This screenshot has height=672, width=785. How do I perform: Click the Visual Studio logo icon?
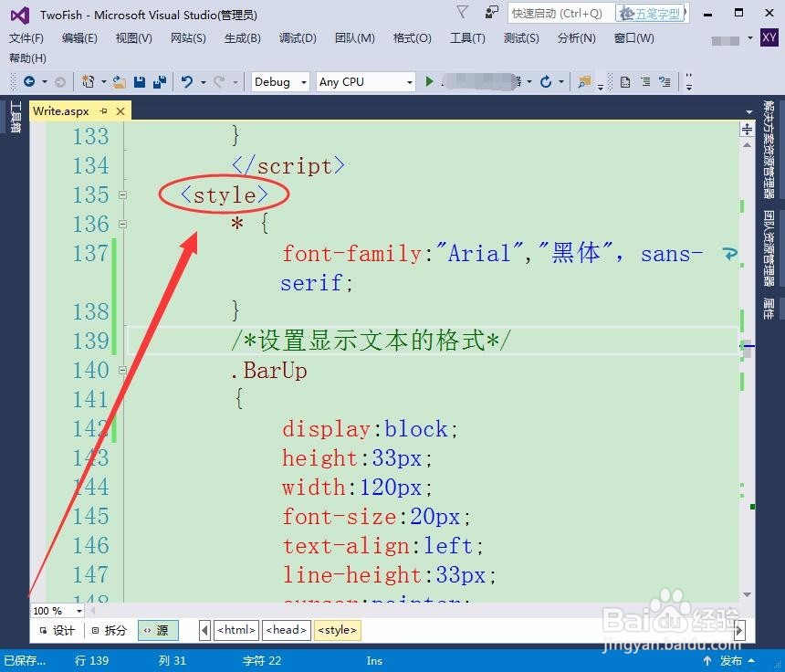click(x=20, y=16)
